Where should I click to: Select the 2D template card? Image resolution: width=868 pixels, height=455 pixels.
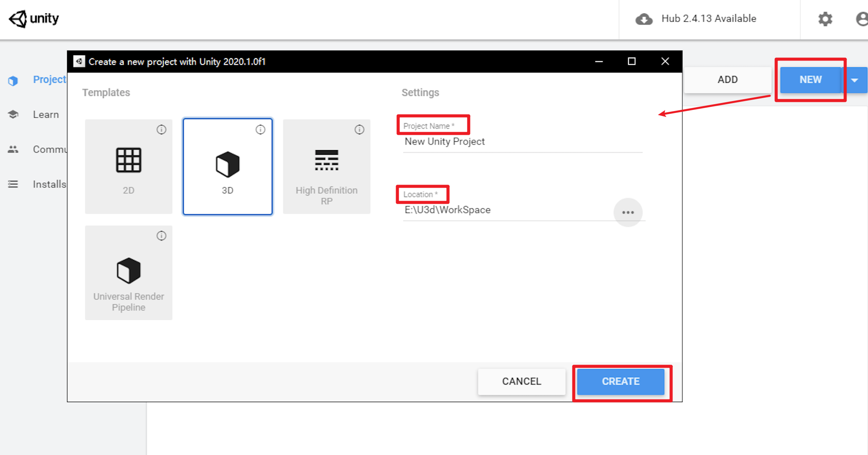[128, 167]
